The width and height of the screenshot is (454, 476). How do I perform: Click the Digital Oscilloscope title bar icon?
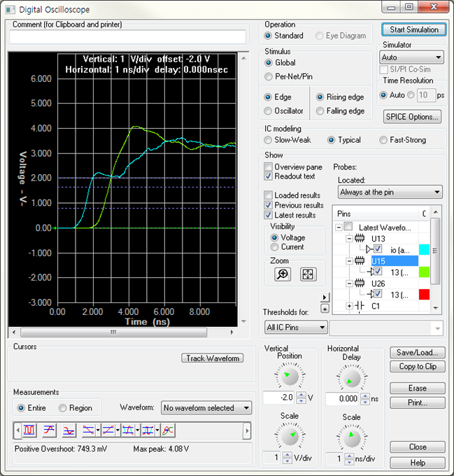(10, 10)
